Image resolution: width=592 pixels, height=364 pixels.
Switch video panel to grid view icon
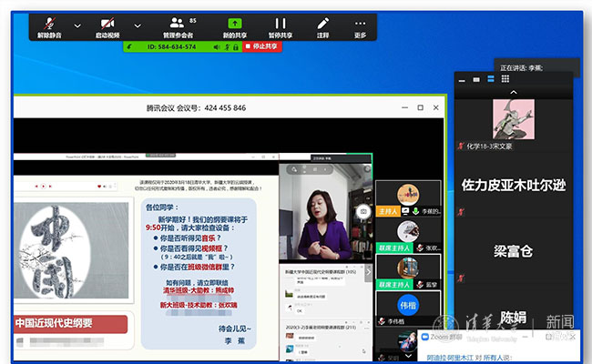click(x=505, y=79)
